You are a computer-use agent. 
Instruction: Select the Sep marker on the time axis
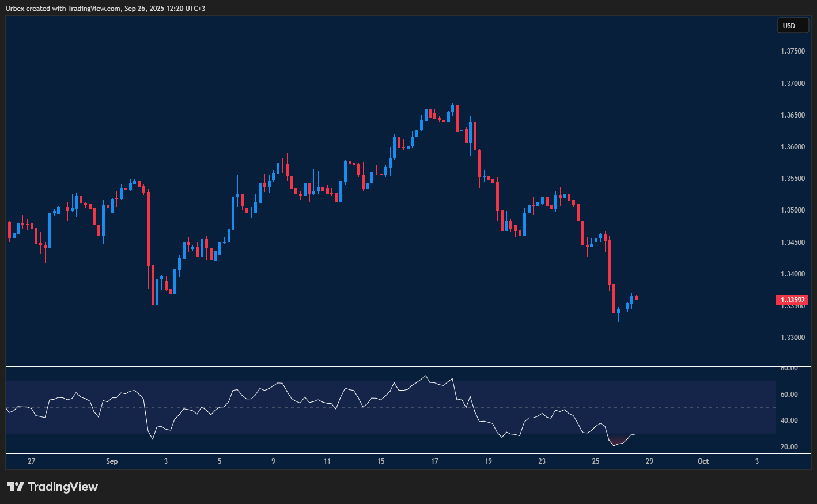click(x=112, y=461)
